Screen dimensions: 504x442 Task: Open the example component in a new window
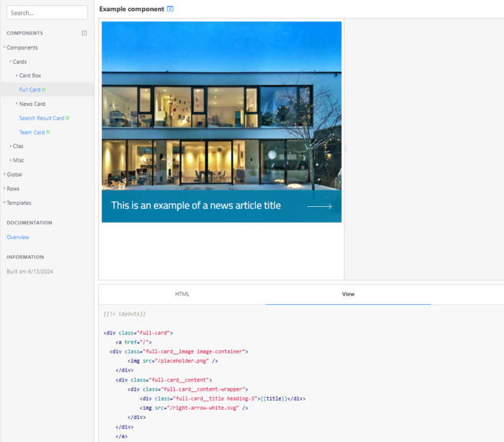(x=170, y=9)
